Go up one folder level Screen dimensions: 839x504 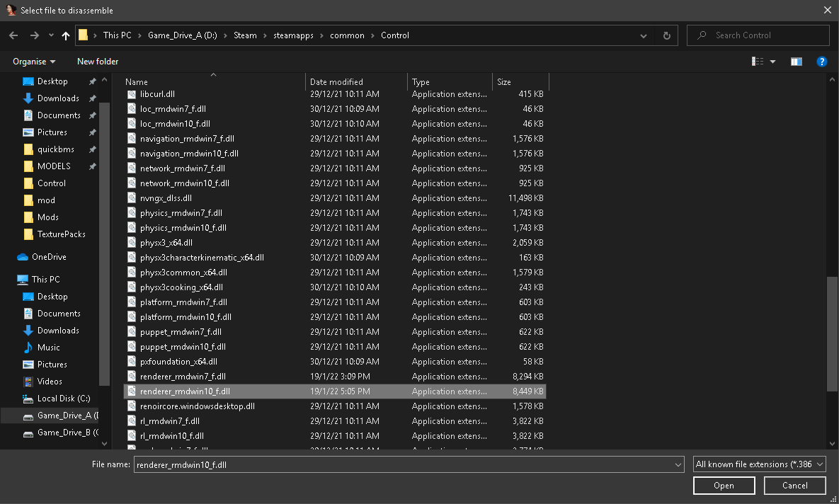[x=65, y=35]
